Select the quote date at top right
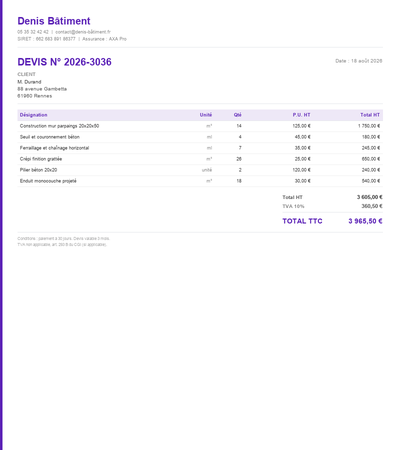 [x=359, y=61]
